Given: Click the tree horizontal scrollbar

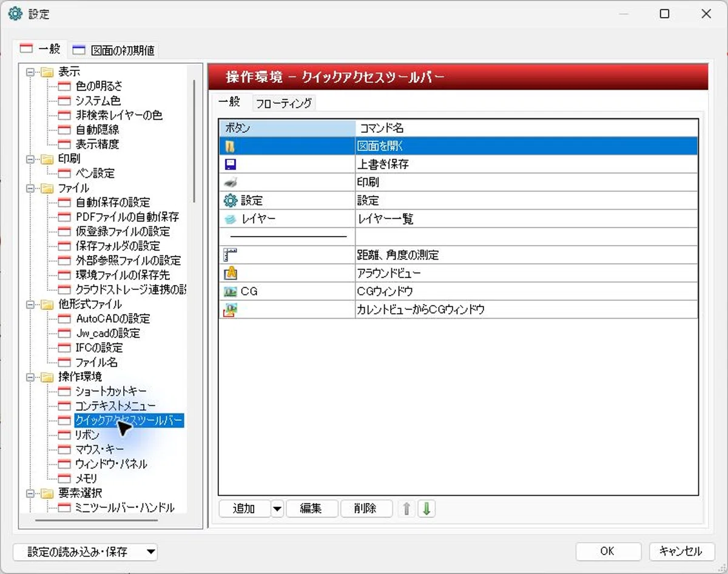Looking at the screenshot, I should [x=96, y=519].
